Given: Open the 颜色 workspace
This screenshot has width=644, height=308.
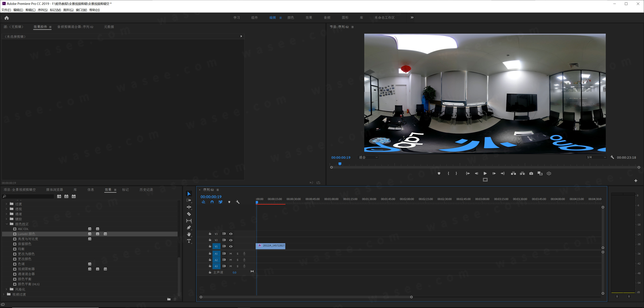Looking at the screenshot, I should point(290,17).
